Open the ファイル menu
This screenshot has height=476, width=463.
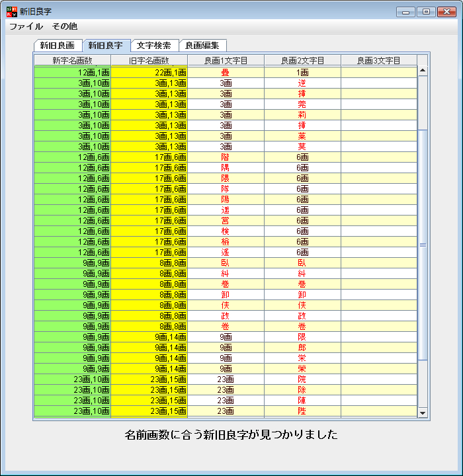point(26,26)
